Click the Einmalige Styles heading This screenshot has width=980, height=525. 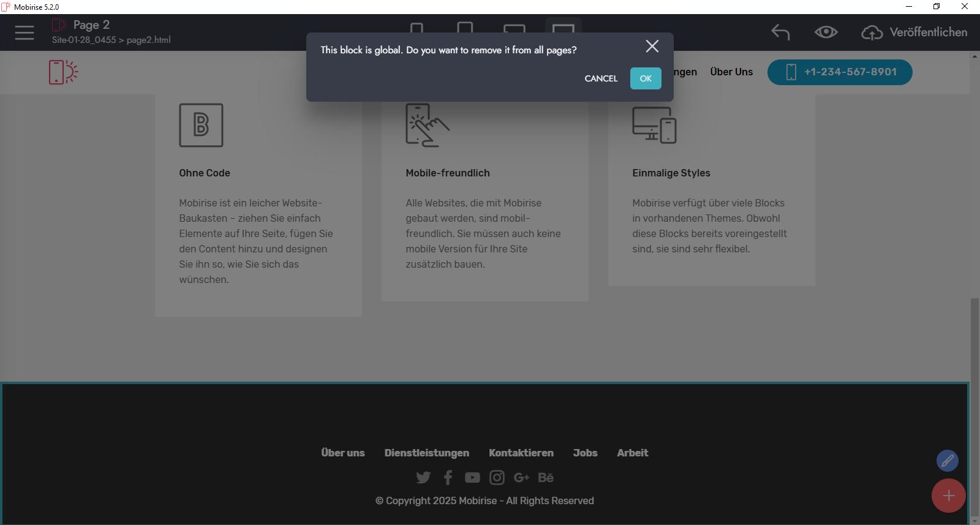[671, 173]
